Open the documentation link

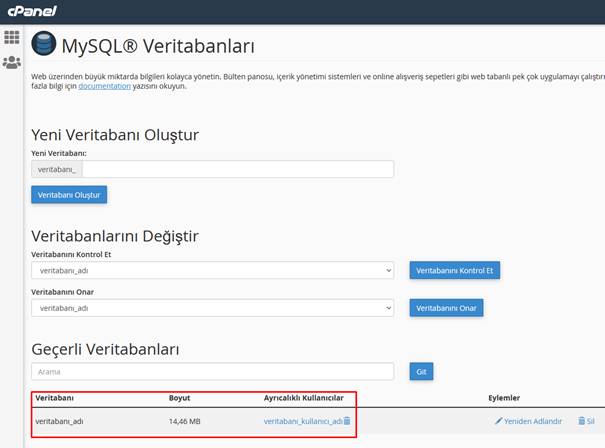coord(105,86)
